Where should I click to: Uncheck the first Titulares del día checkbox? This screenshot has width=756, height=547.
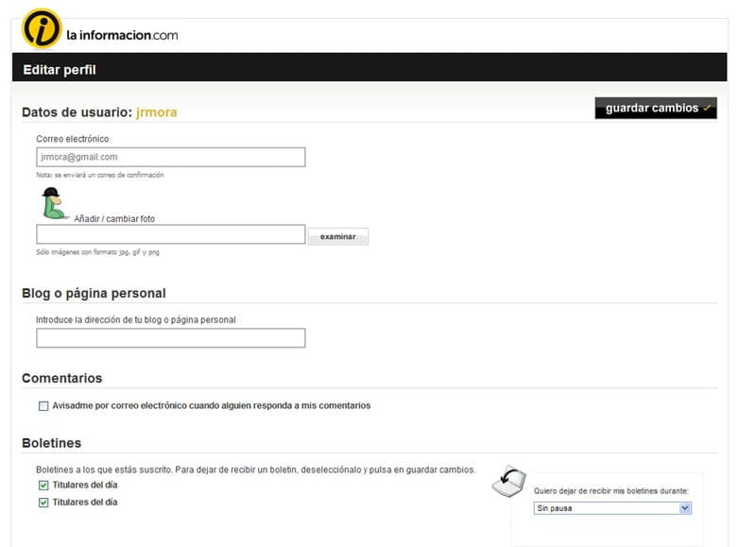[43, 486]
